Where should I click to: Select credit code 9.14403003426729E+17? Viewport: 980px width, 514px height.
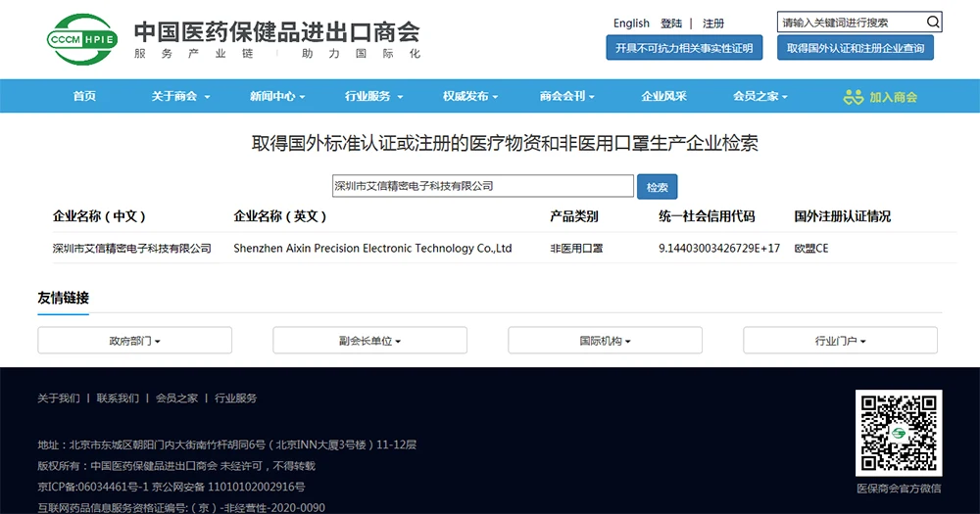coord(719,249)
